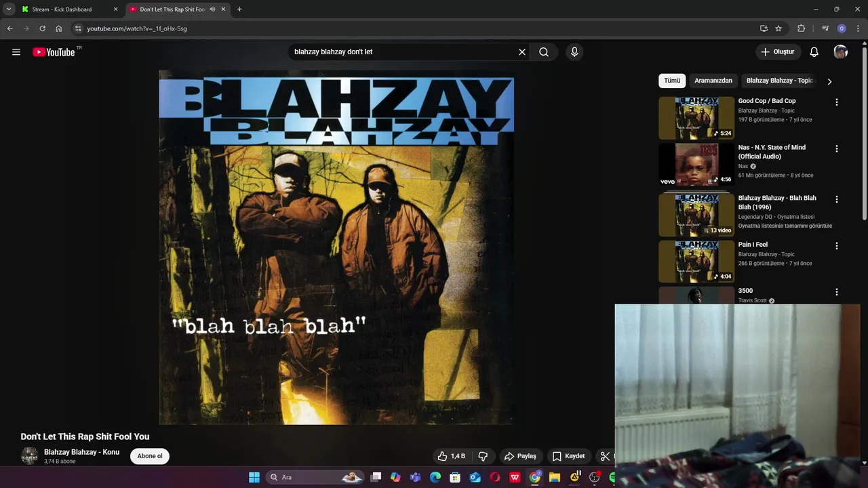Open OBS Studio from the taskbar

tap(595, 477)
